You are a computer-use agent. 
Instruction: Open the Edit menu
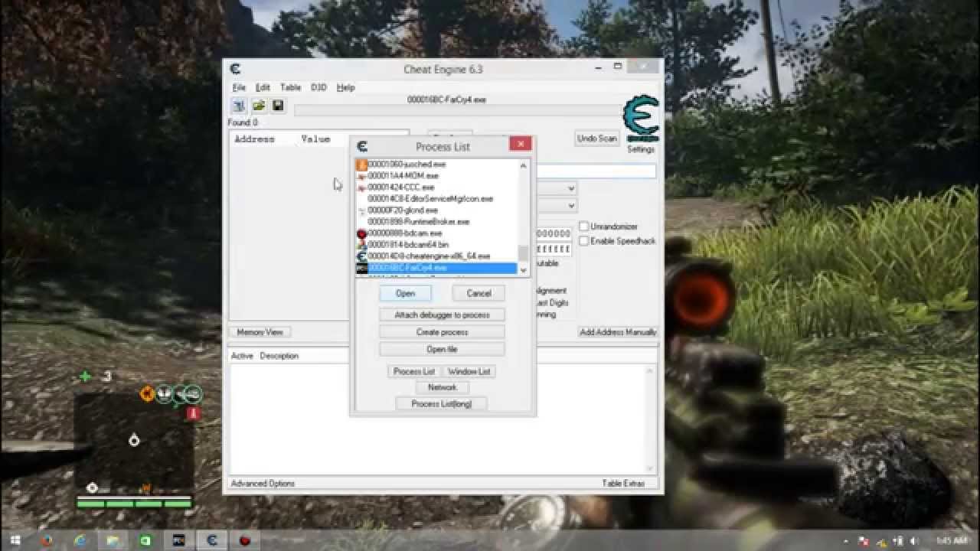pyautogui.click(x=263, y=87)
